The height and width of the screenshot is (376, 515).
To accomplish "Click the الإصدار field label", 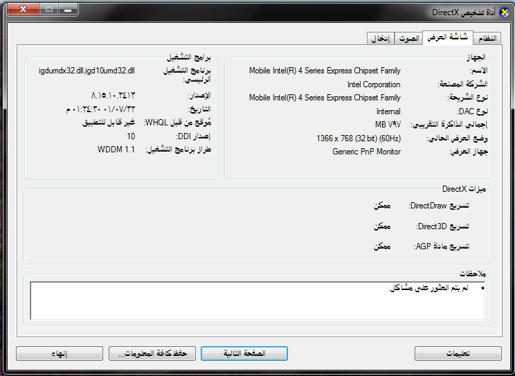I will coord(199,96).
